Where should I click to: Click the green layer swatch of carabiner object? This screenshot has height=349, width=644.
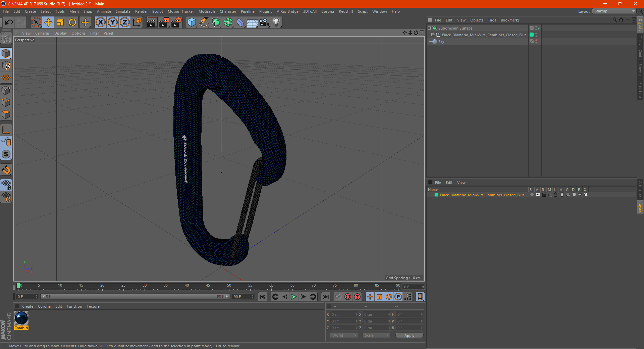tap(532, 35)
